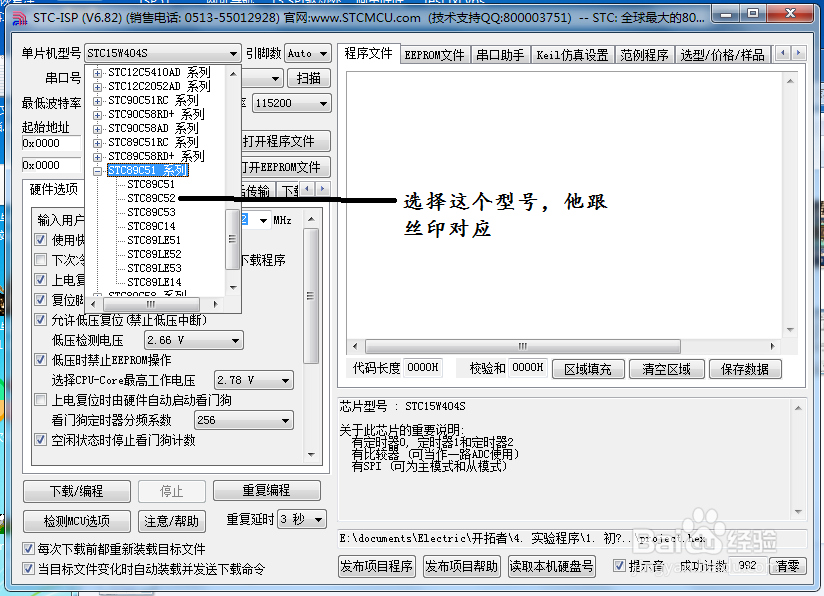Toggle 当目标文件变化时自动装载并发送下载命令 checkbox
The image size is (824, 596).
28,569
